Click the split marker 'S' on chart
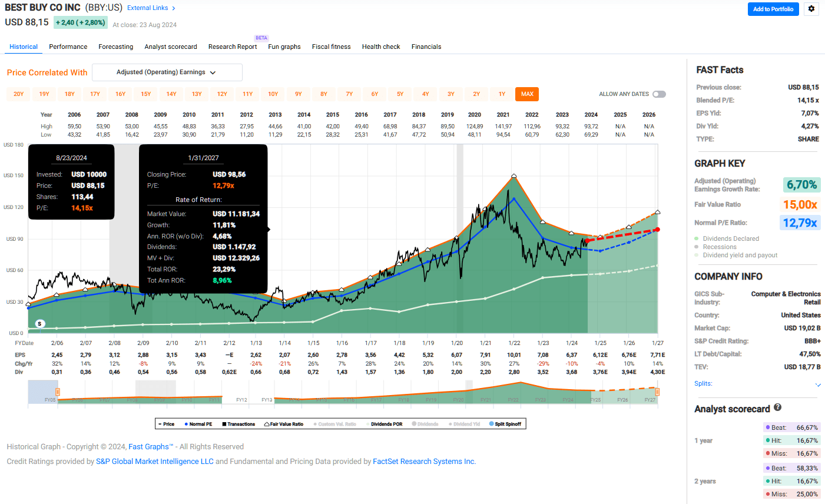This screenshot has width=825, height=504. point(40,324)
